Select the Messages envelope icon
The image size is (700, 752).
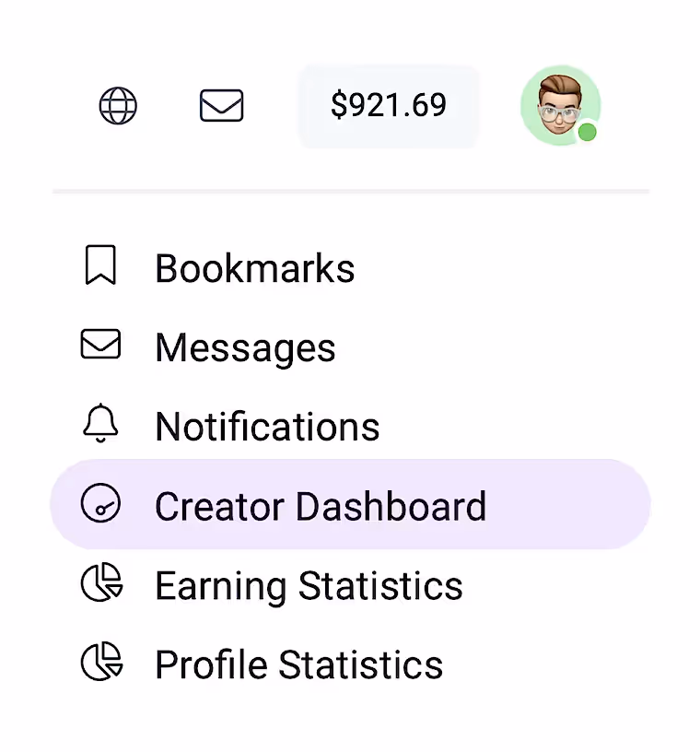tap(99, 345)
